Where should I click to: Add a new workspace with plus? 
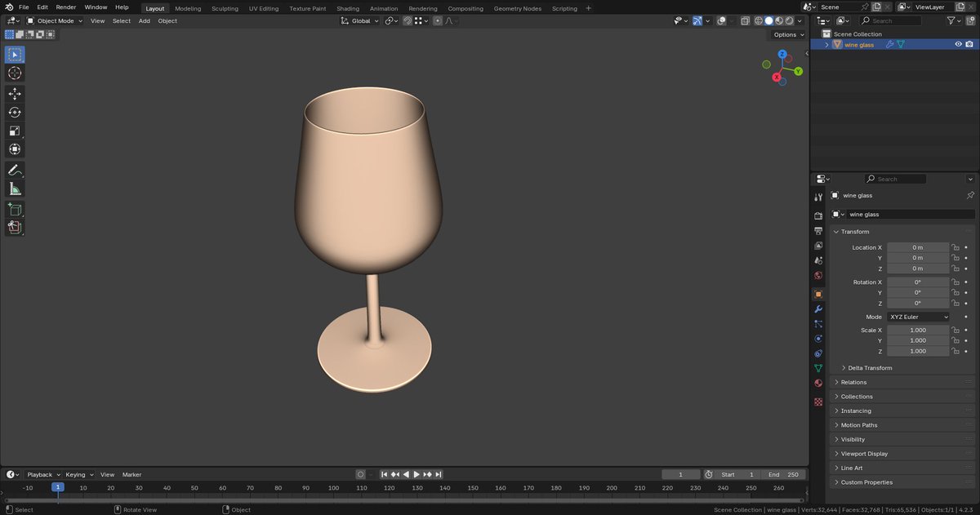588,8
